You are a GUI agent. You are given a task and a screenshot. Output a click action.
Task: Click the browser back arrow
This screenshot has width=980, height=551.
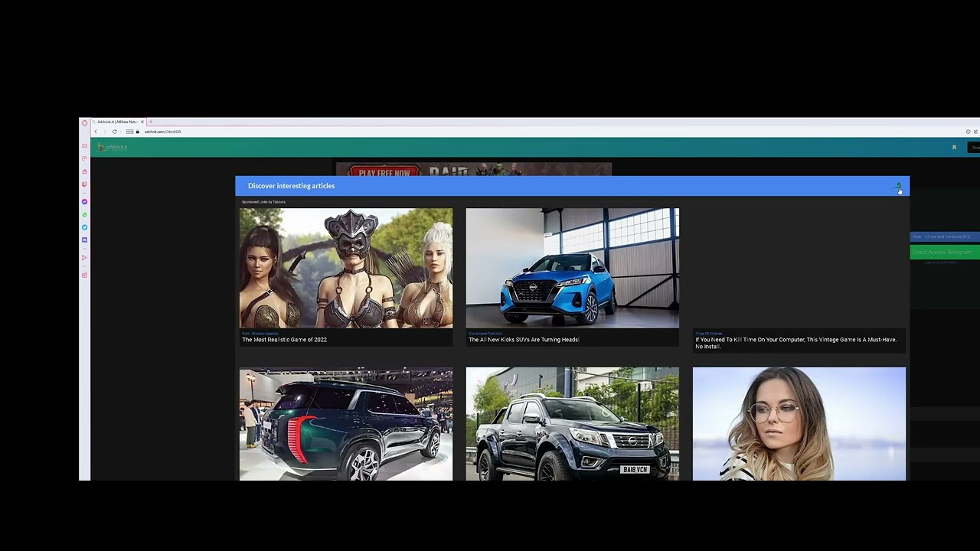point(96,132)
